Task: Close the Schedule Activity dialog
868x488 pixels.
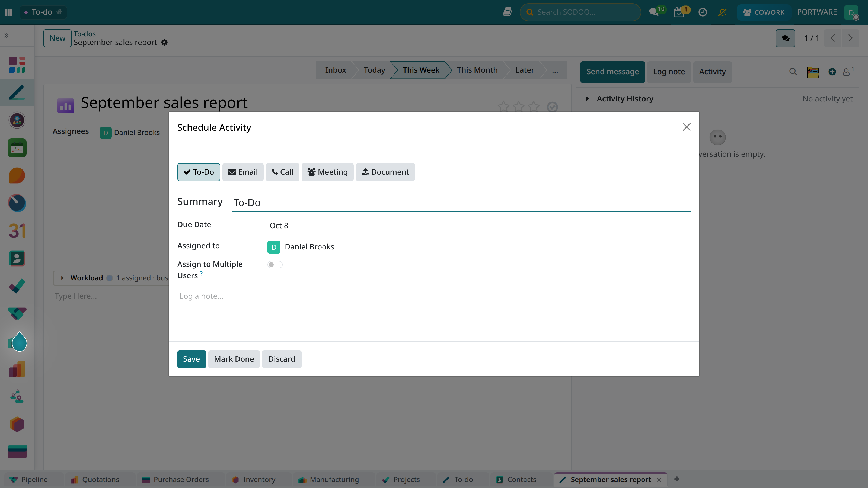Action: click(x=686, y=127)
